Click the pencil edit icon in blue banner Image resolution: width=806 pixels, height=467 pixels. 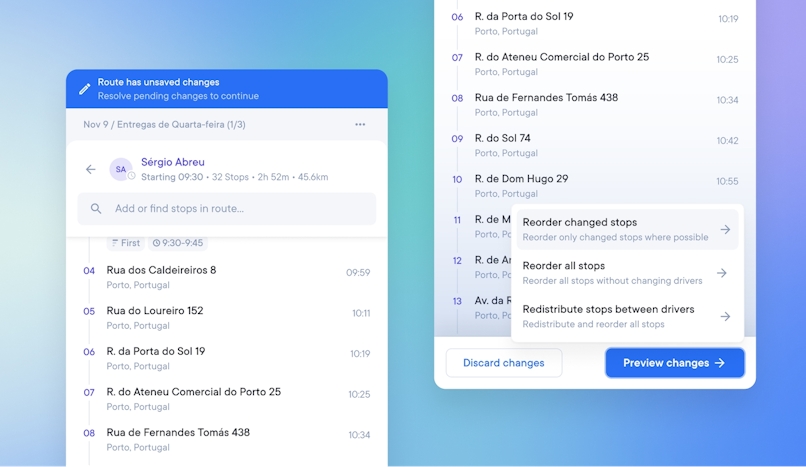(x=85, y=89)
